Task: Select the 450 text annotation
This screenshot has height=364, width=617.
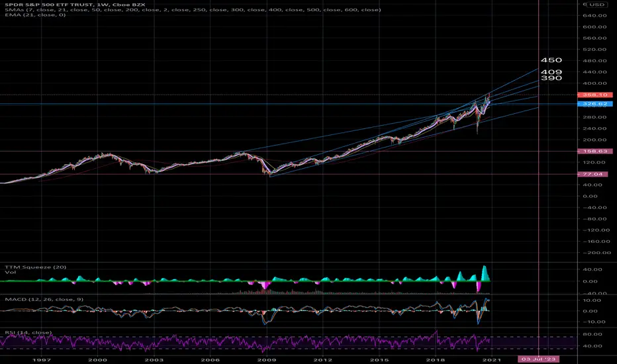Action: coord(551,60)
